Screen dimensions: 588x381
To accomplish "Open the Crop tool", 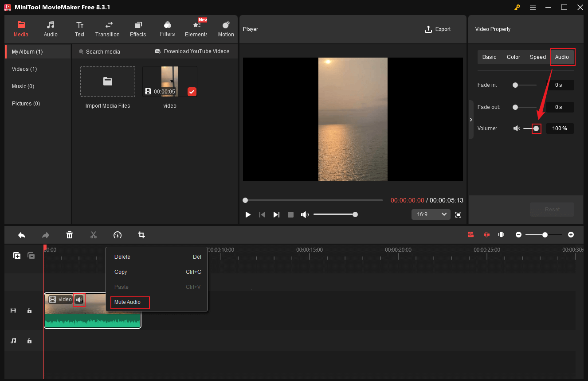I will coord(141,235).
